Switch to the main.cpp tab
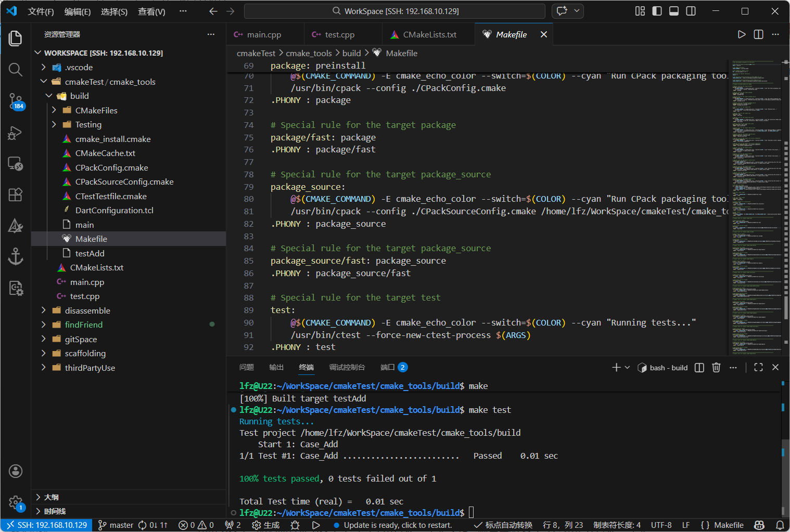Image resolution: width=790 pixels, height=532 pixels. (264, 34)
